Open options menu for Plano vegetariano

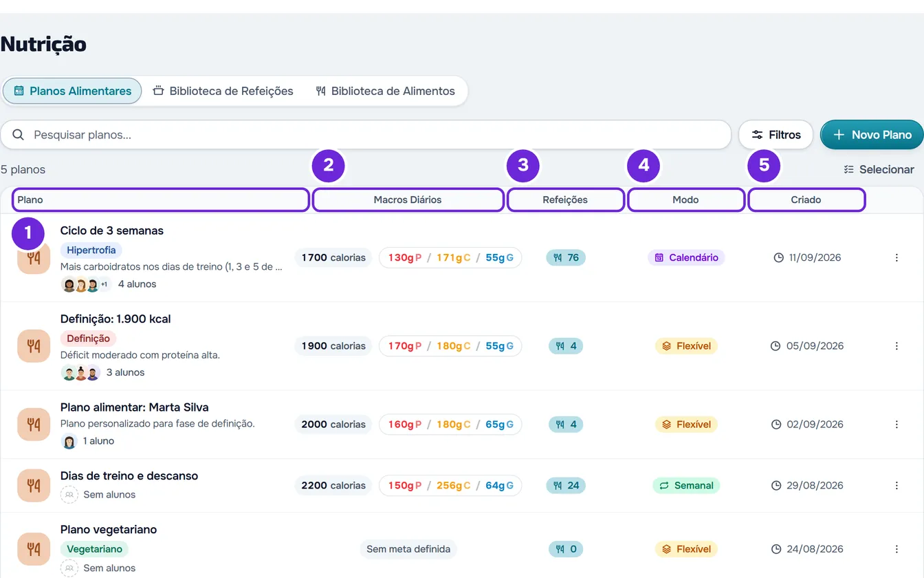coord(896,548)
